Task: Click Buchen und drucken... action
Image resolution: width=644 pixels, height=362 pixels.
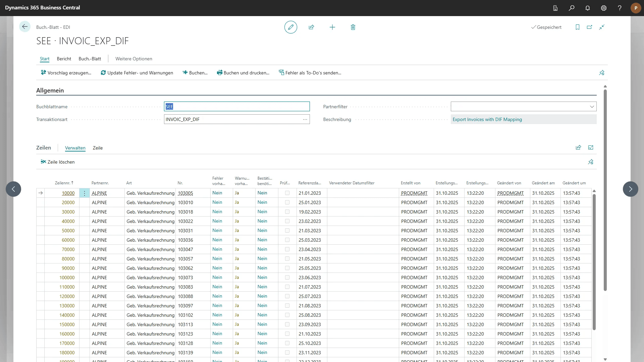Action: tap(243, 73)
